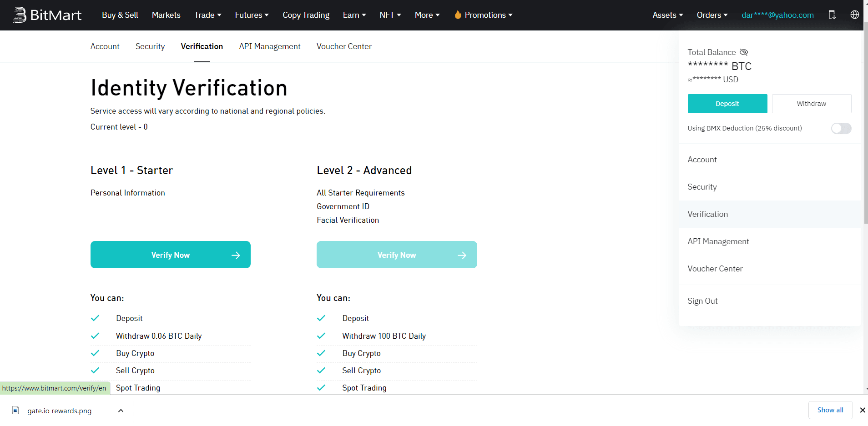Open the language globe icon
868x426 pixels.
[855, 15]
